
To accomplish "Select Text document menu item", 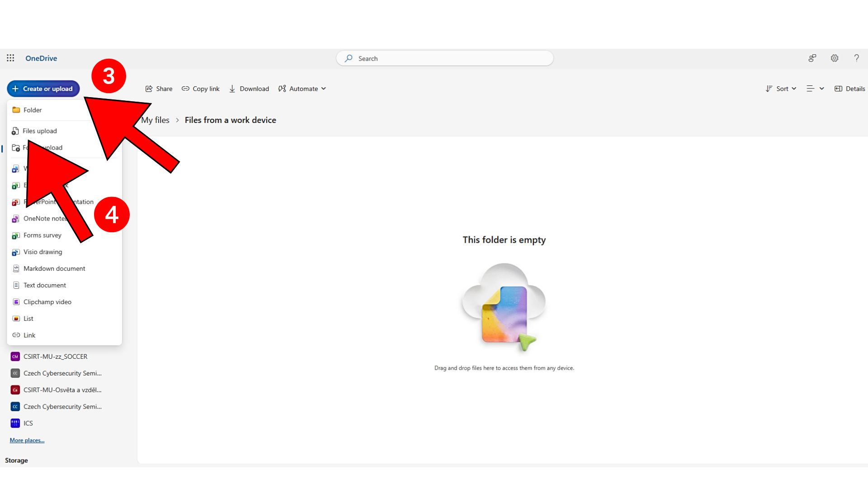I will pos(64,286).
